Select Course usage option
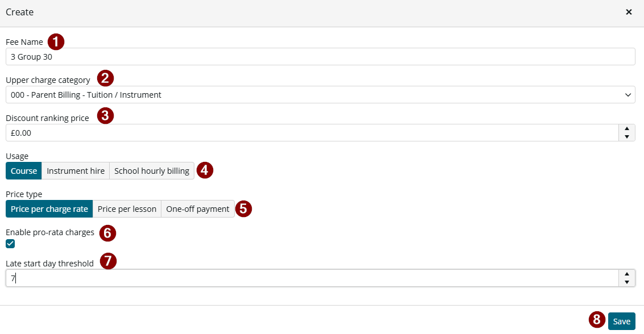This screenshot has width=644, height=334. click(x=24, y=171)
